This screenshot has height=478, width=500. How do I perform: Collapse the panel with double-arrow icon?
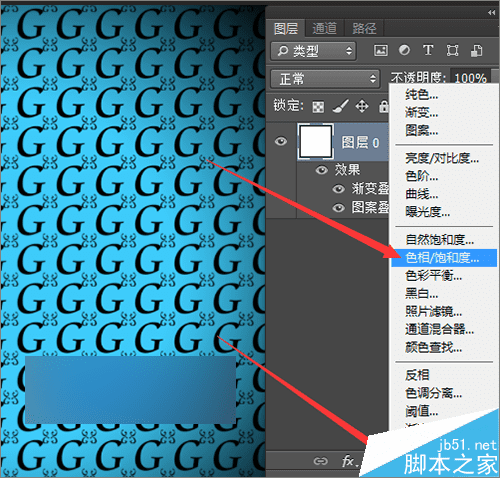pos(491,13)
